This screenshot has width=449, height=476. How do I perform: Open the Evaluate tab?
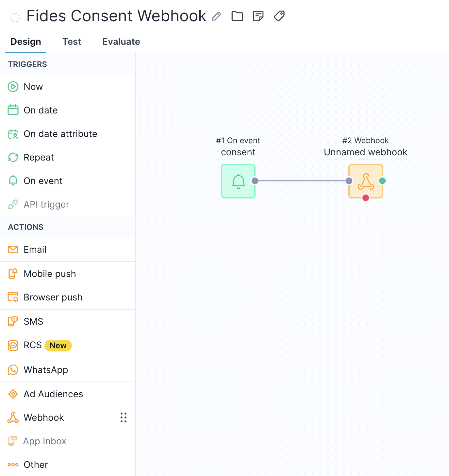[x=121, y=42]
